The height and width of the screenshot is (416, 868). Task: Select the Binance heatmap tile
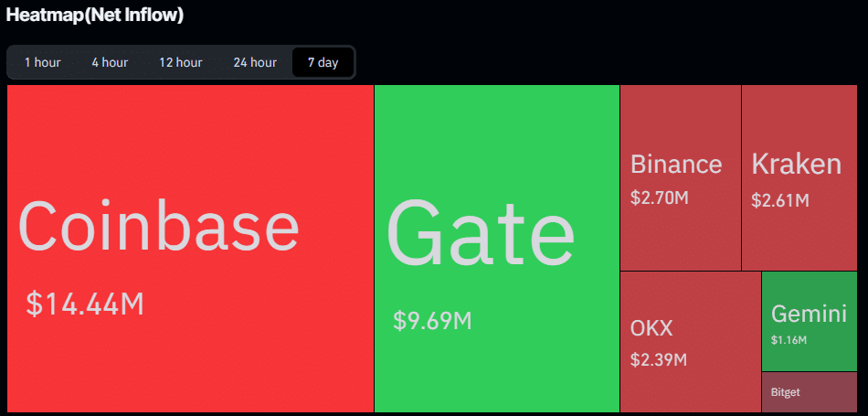(x=681, y=177)
